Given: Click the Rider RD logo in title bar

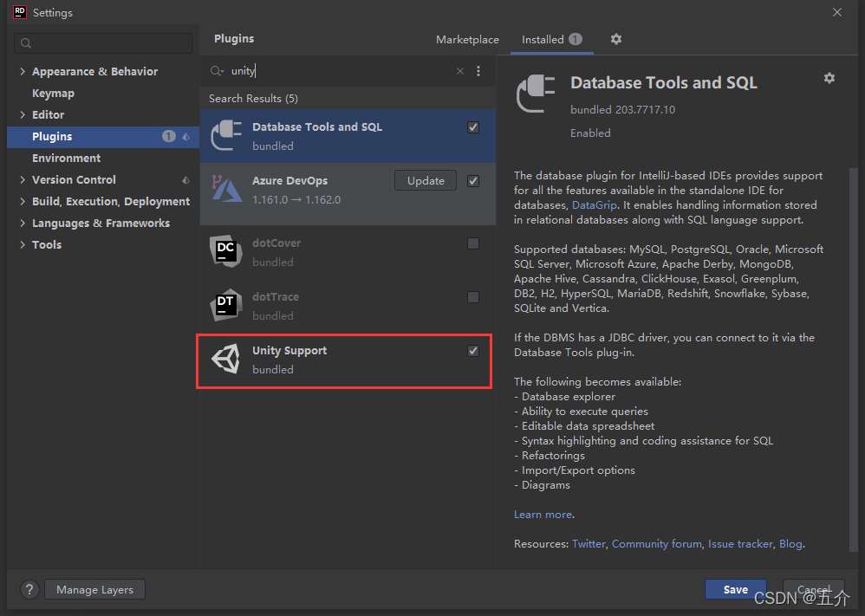Looking at the screenshot, I should (20, 12).
